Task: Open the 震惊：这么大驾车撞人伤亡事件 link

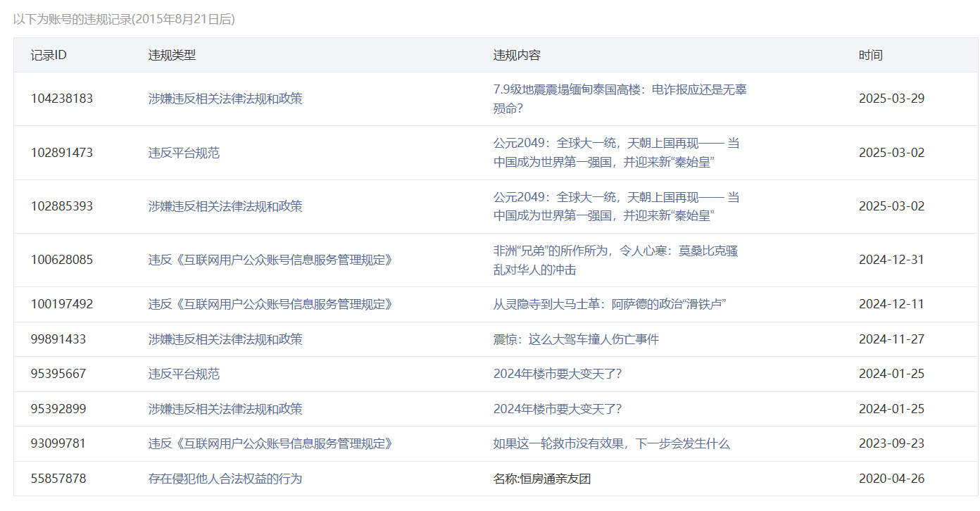Action: (x=576, y=339)
